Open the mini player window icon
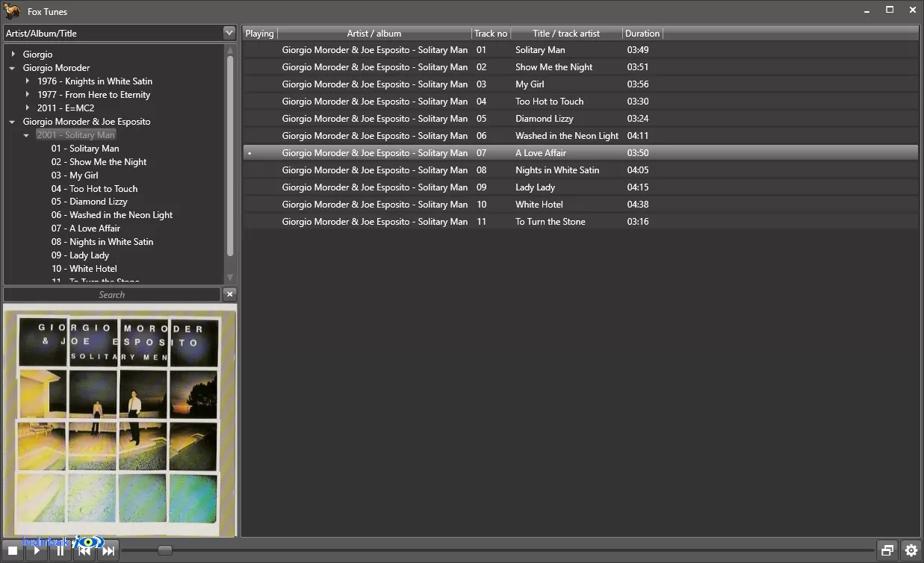The image size is (924, 563). point(887,551)
